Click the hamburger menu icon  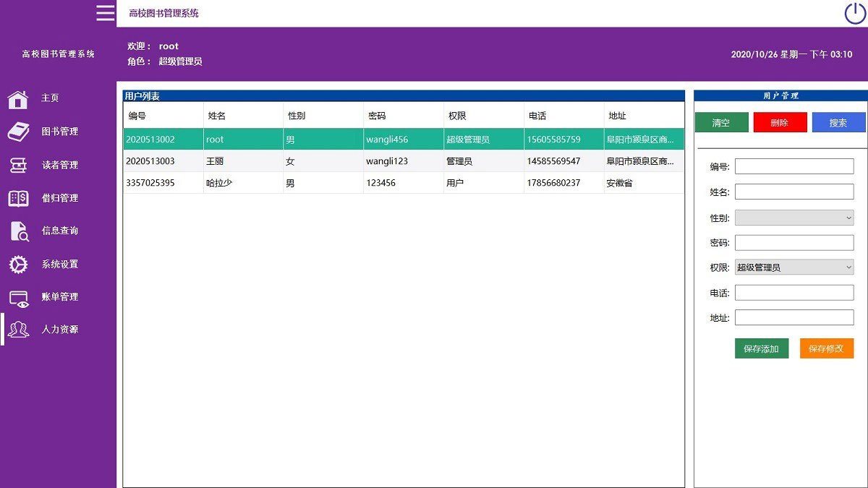tap(106, 13)
